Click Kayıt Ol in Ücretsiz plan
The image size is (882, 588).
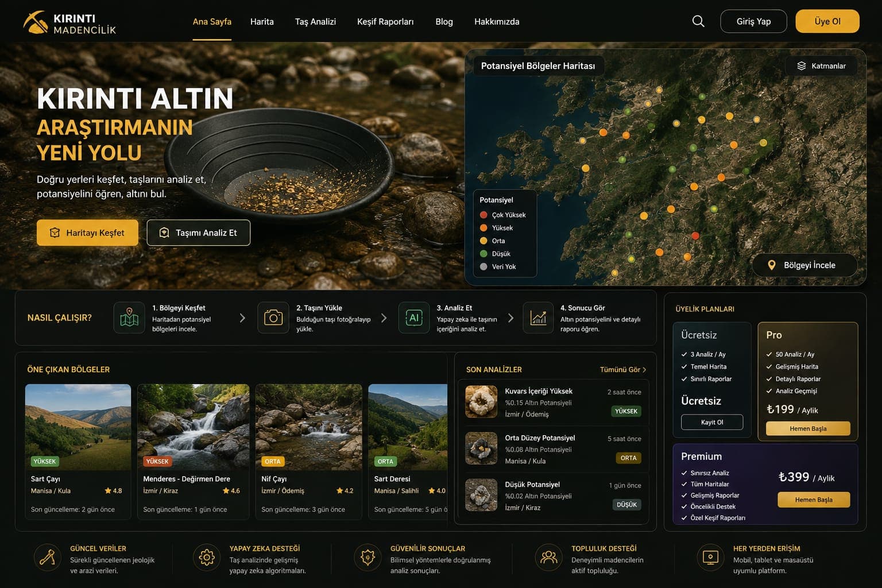coord(712,422)
